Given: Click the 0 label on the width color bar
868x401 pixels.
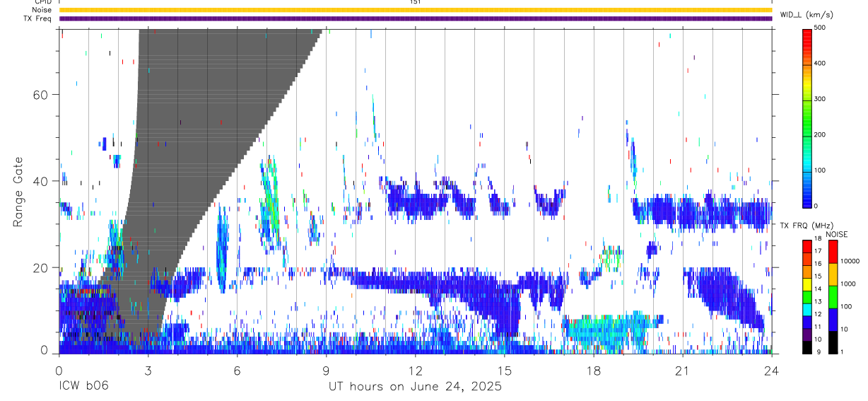Looking at the screenshot, I should [816, 206].
